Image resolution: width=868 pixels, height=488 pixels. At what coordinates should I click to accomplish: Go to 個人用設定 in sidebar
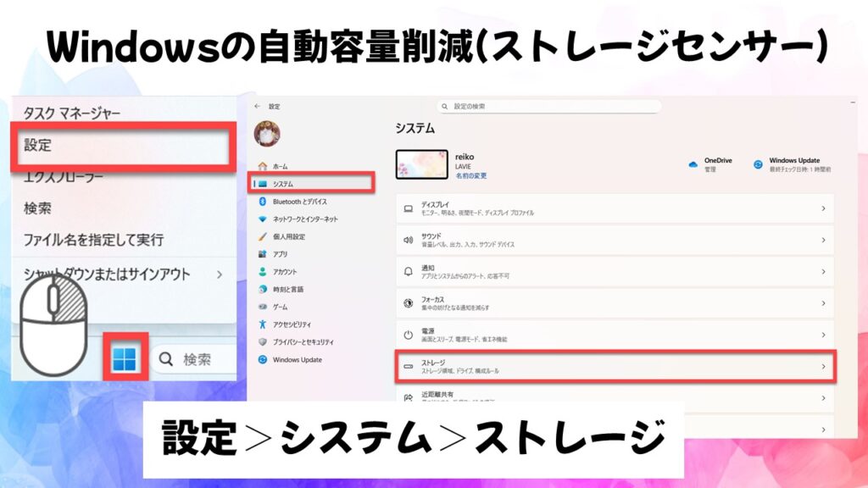(288, 236)
